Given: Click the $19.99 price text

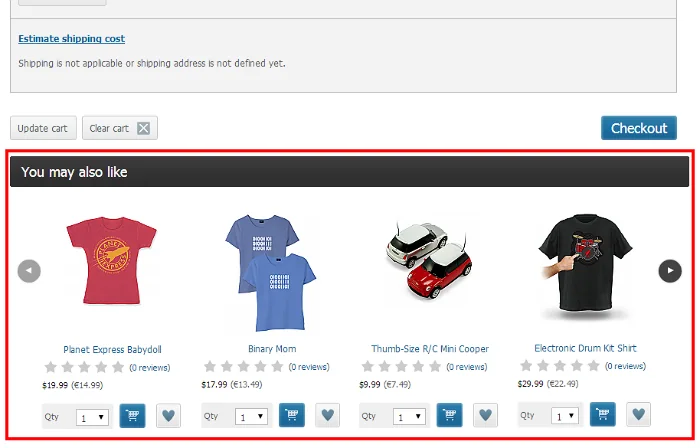Looking at the screenshot, I should coord(55,385).
